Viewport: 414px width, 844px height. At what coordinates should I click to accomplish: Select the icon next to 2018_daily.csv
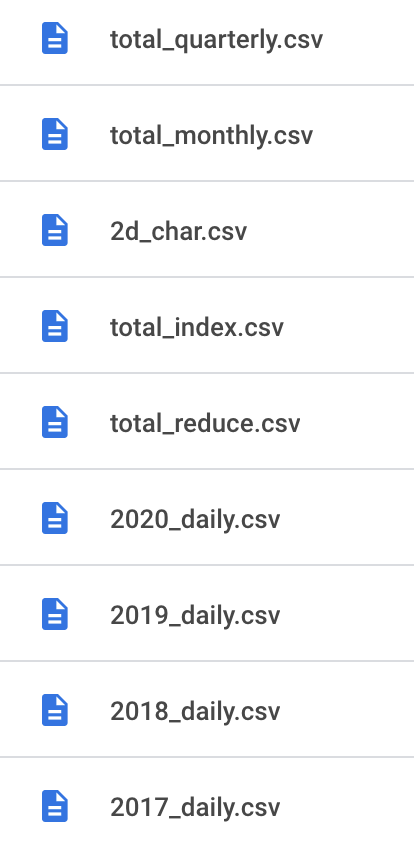pyautogui.click(x=55, y=711)
